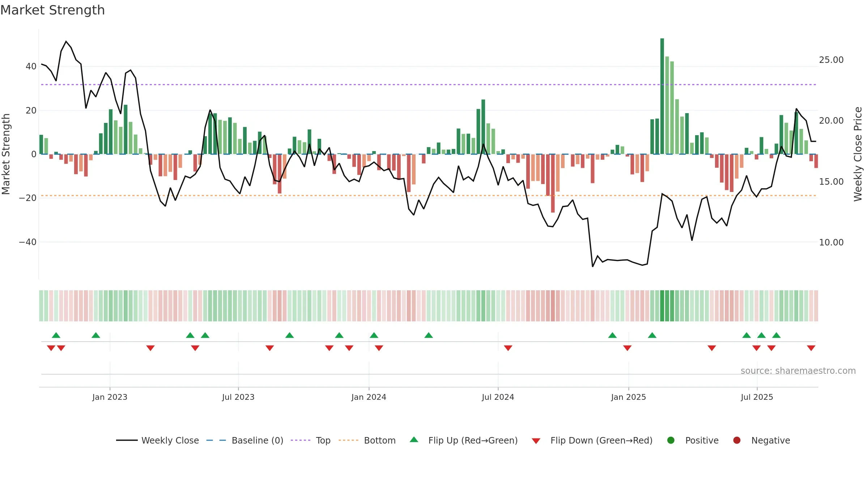Click the darkest green cell in the heat strip
The width and height of the screenshot is (868, 488).
coord(662,306)
